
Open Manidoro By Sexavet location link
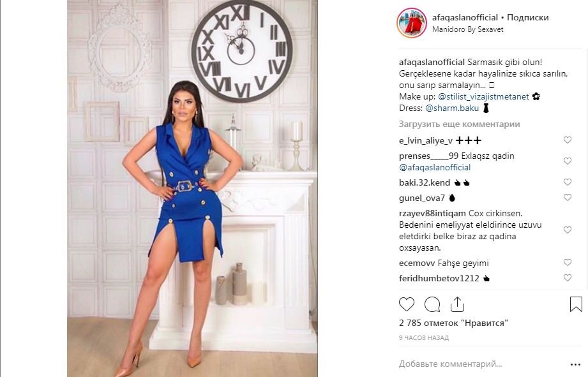[x=467, y=29]
